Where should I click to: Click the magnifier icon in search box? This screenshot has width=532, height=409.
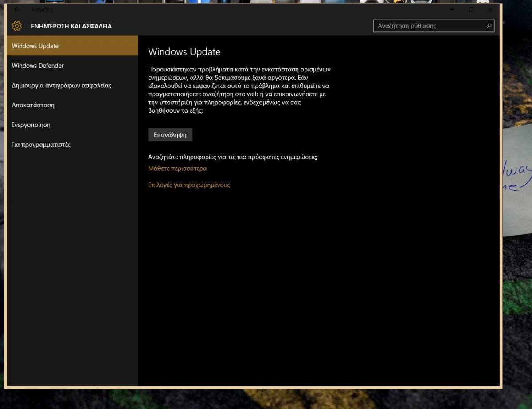click(x=489, y=26)
